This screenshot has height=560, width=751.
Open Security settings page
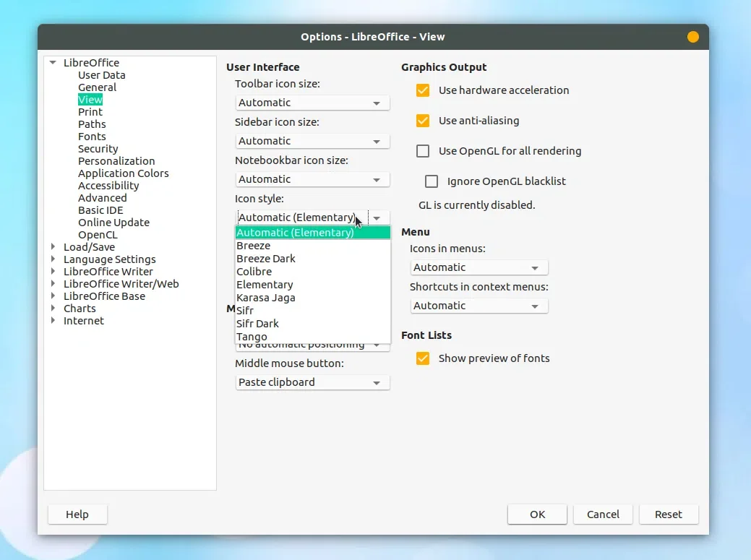(98, 149)
